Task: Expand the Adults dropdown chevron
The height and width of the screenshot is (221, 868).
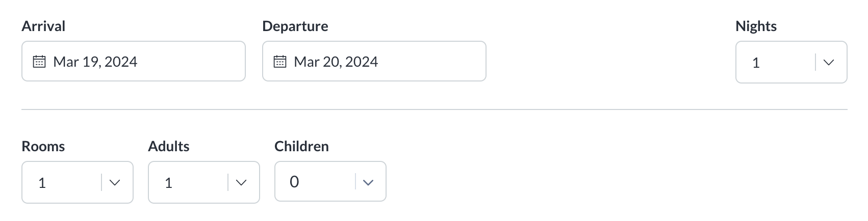Action: pyautogui.click(x=241, y=183)
